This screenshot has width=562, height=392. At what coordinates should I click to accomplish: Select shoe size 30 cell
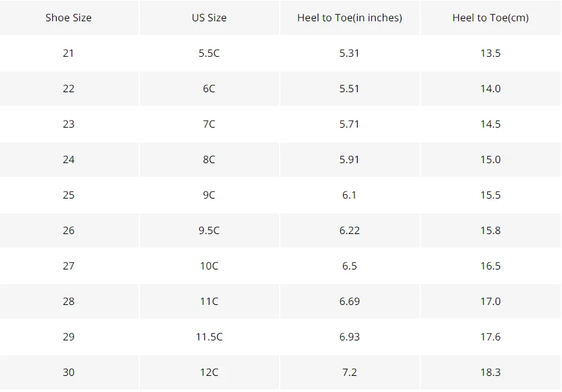(68, 372)
